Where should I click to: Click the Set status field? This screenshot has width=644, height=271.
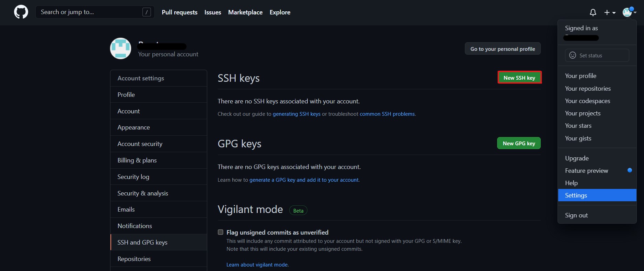pyautogui.click(x=597, y=55)
